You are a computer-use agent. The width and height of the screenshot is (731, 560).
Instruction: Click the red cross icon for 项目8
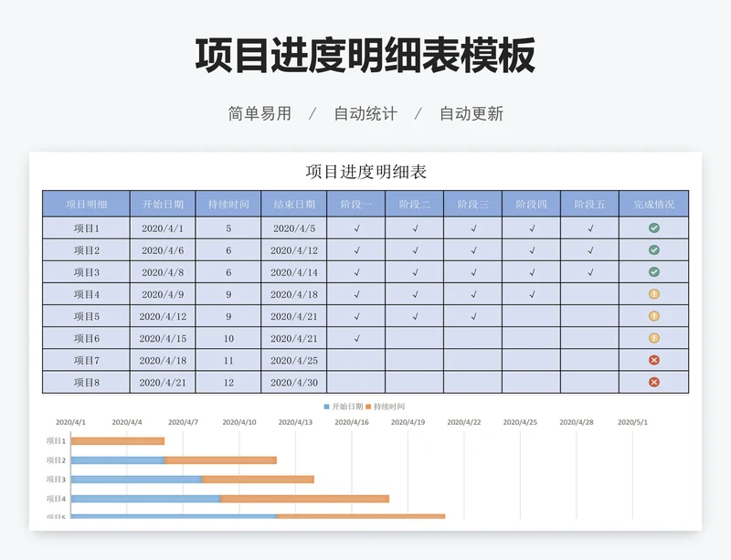pos(654,382)
